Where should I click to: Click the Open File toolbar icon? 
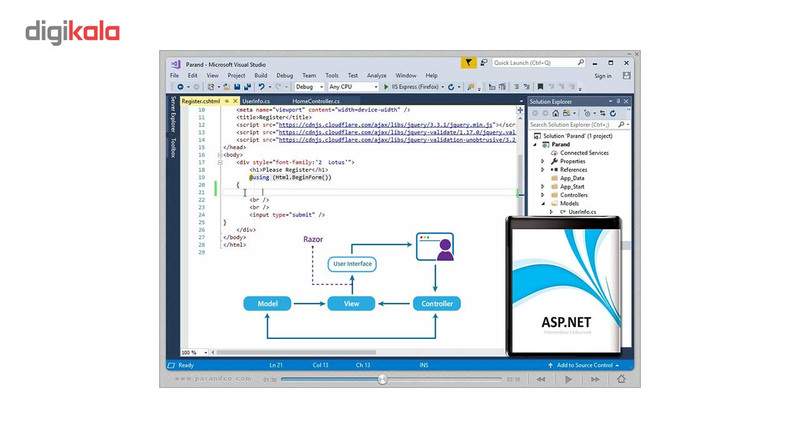tap(227, 87)
